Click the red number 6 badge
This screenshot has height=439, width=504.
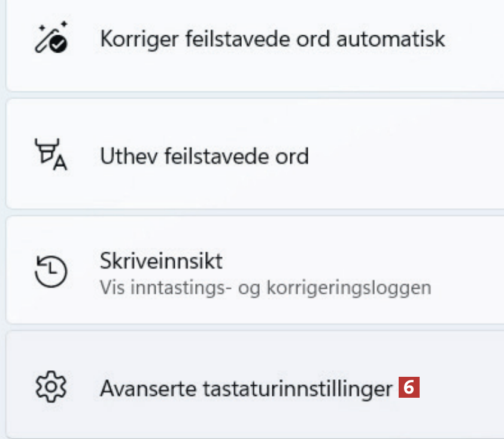click(x=409, y=388)
